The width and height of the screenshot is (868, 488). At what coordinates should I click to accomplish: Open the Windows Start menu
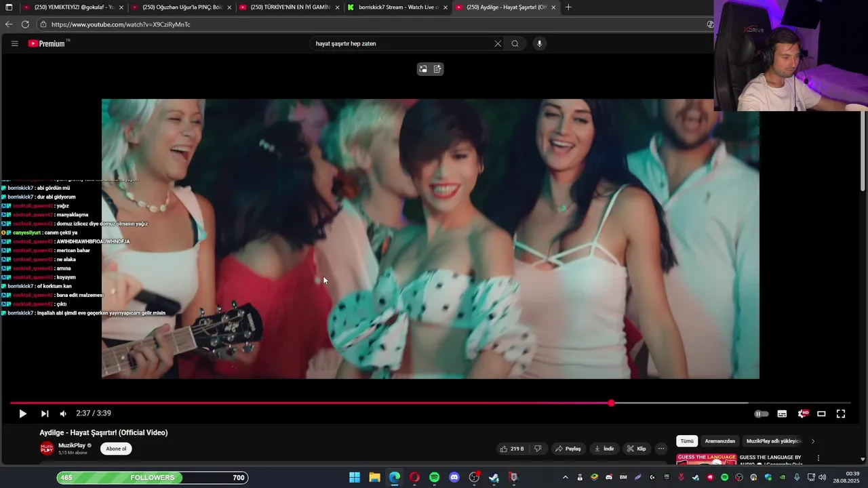[x=355, y=478]
